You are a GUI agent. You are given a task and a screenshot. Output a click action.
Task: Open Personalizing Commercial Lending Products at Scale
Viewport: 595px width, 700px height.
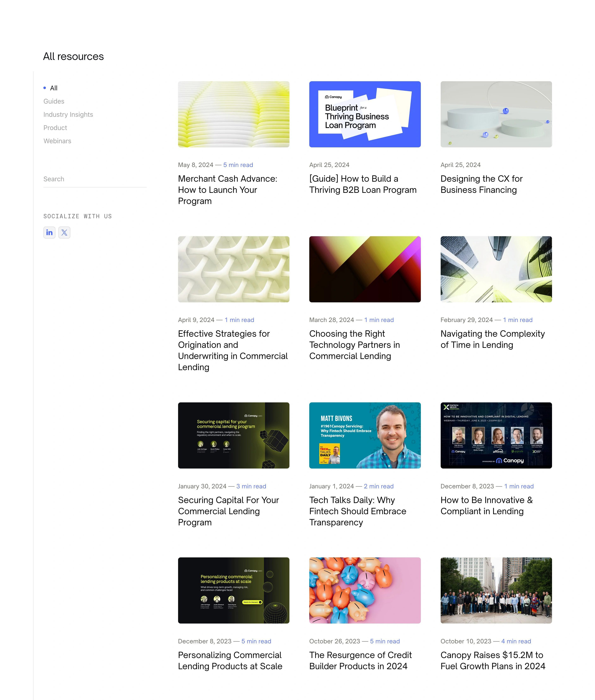[230, 661]
